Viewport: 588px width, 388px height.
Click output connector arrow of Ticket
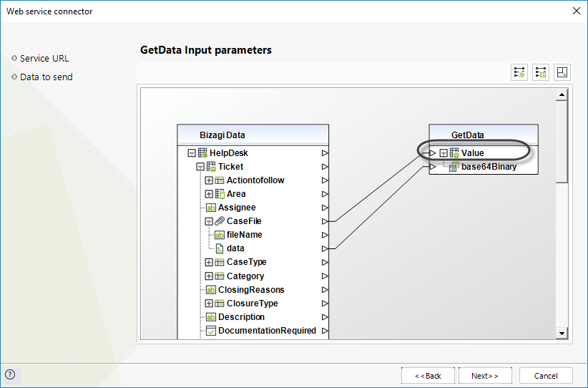tap(325, 167)
